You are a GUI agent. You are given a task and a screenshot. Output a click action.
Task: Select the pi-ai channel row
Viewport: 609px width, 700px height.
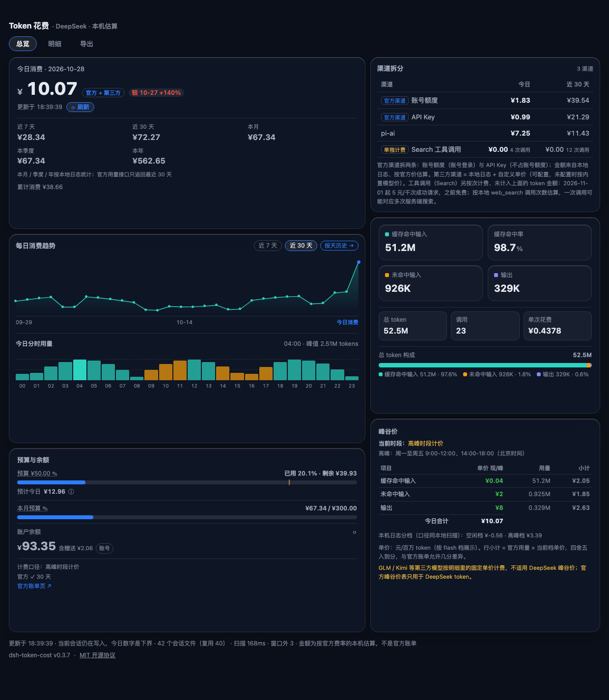485,134
